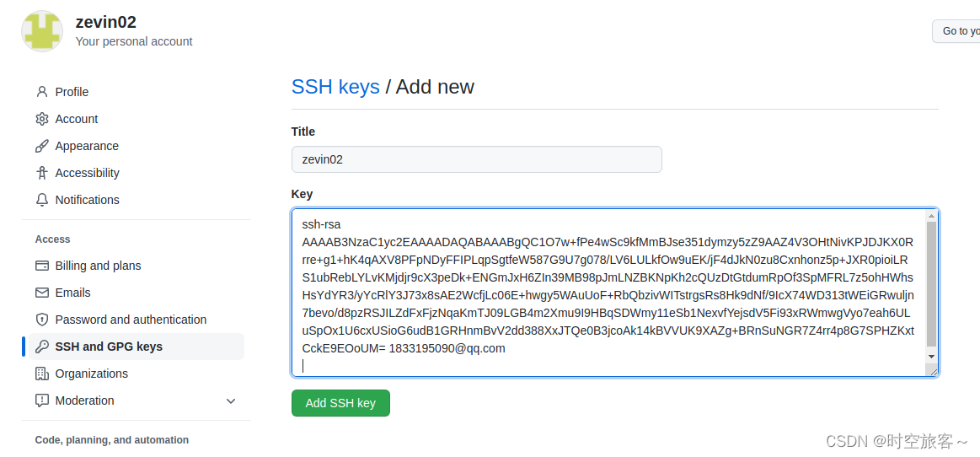The height and width of the screenshot is (457, 980).
Task: Click the Organizations building icon
Action: pyautogui.click(x=42, y=374)
